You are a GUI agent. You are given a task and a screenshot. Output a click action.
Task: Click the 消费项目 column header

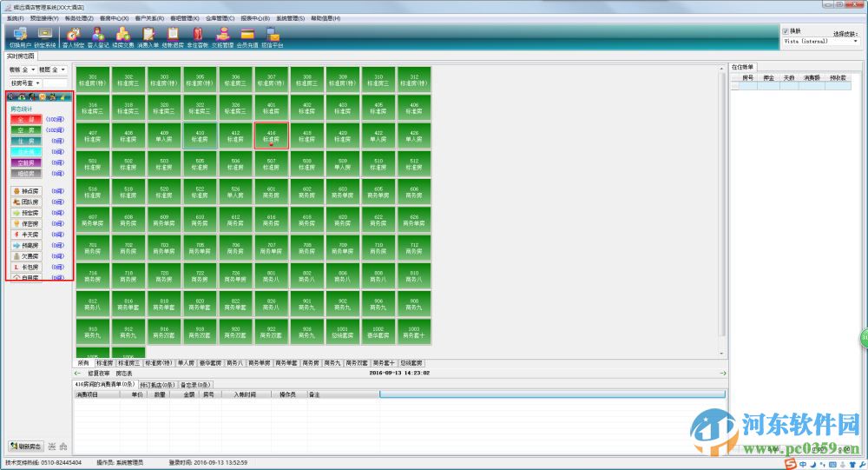tap(97, 394)
